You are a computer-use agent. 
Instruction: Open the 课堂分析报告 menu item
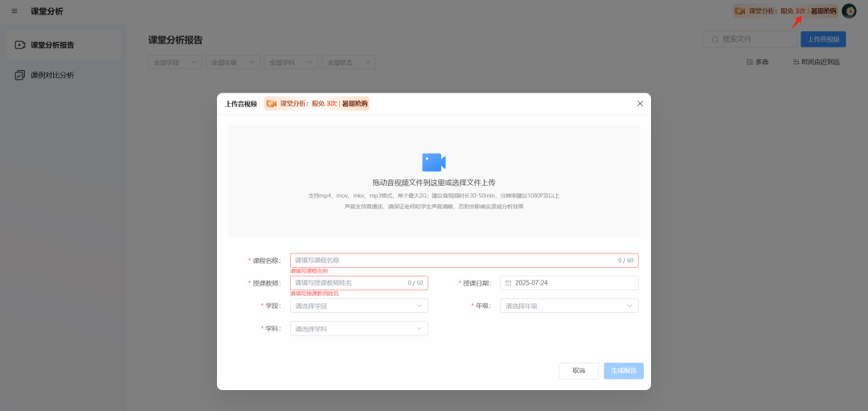pyautogui.click(x=63, y=45)
